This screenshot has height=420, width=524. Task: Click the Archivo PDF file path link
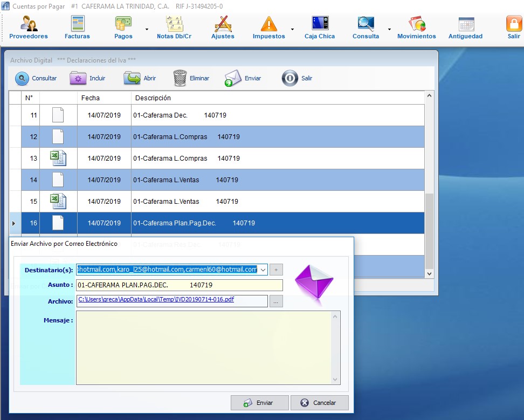pyautogui.click(x=156, y=299)
